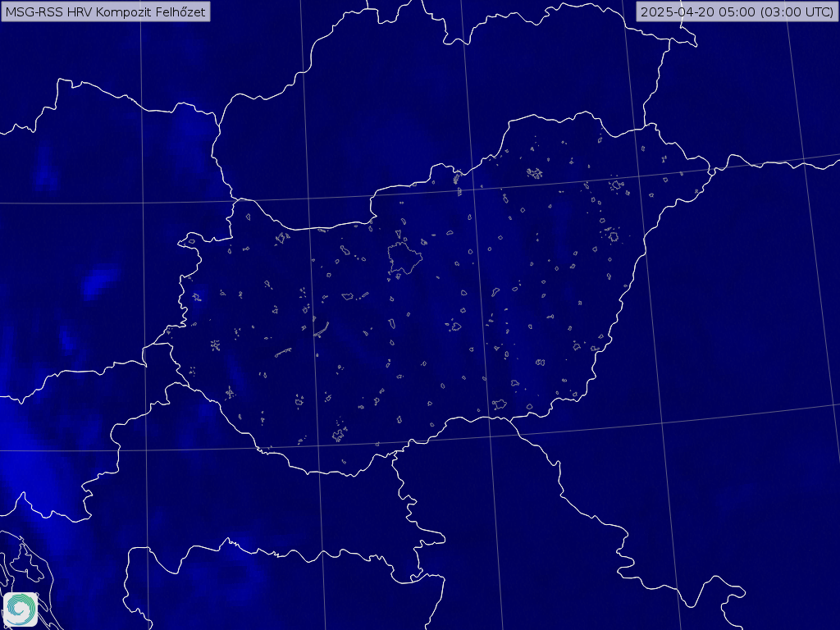Click the swirl logo icon in the corner
This screenshot has height=630, width=840.
tap(21, 609)
